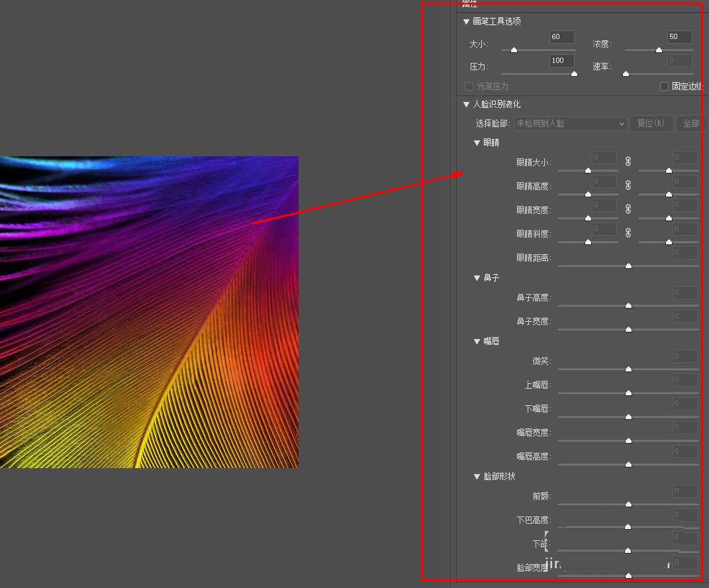Click the 复位(R) button

coord(651,123)
